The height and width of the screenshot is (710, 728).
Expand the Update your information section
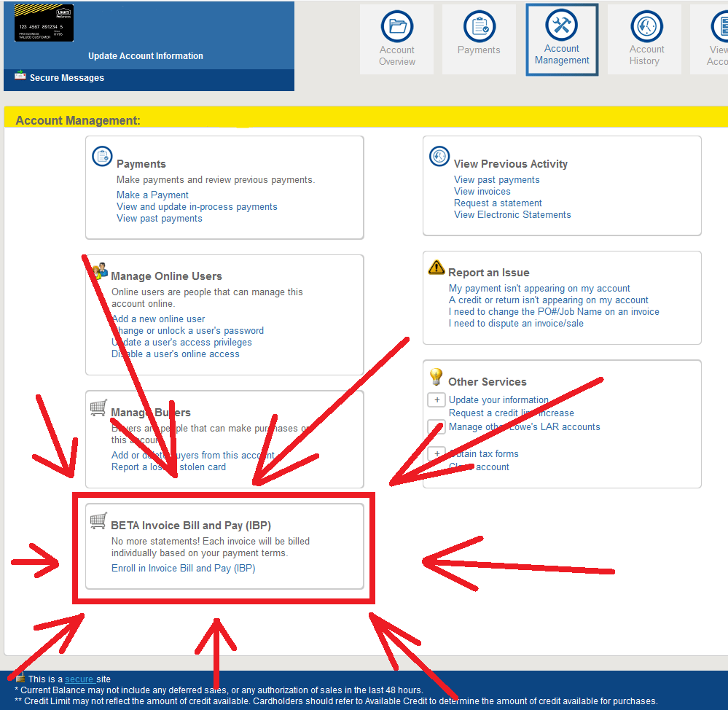pyautogui.click(x=436, y=399)
